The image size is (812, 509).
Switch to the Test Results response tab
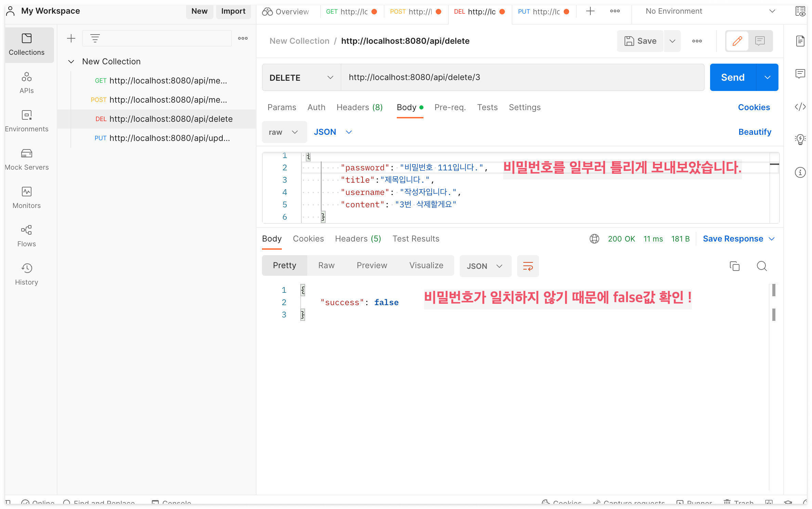pyautogui.click(x=416, y=239)
